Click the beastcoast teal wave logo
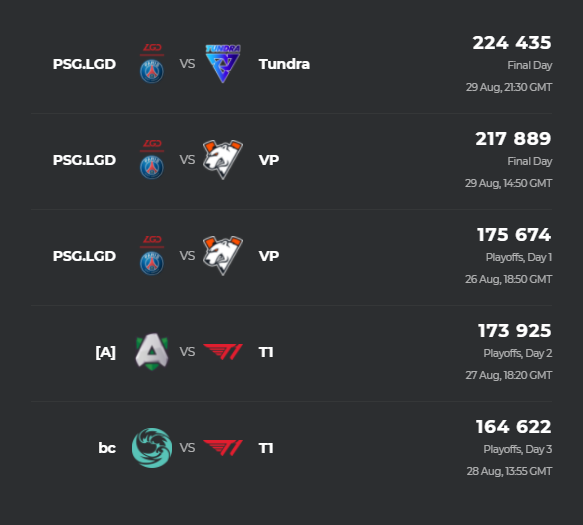Screen dimensions: 583x525 [152, 448]
